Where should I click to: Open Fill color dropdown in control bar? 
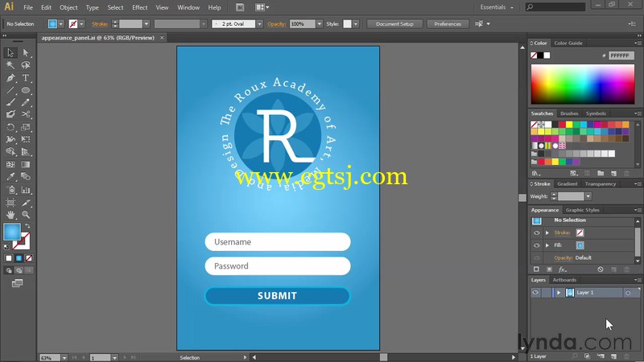click(61, 24)
